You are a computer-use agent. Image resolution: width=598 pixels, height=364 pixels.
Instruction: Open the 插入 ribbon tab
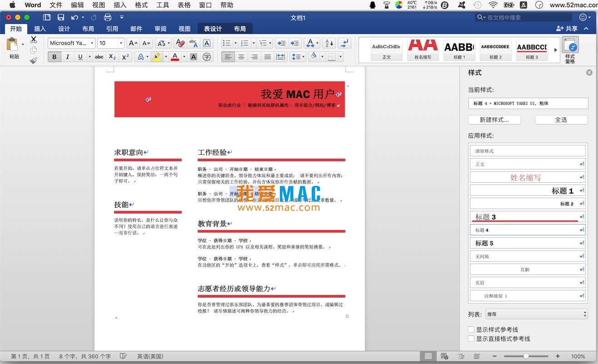pos(40,29)
